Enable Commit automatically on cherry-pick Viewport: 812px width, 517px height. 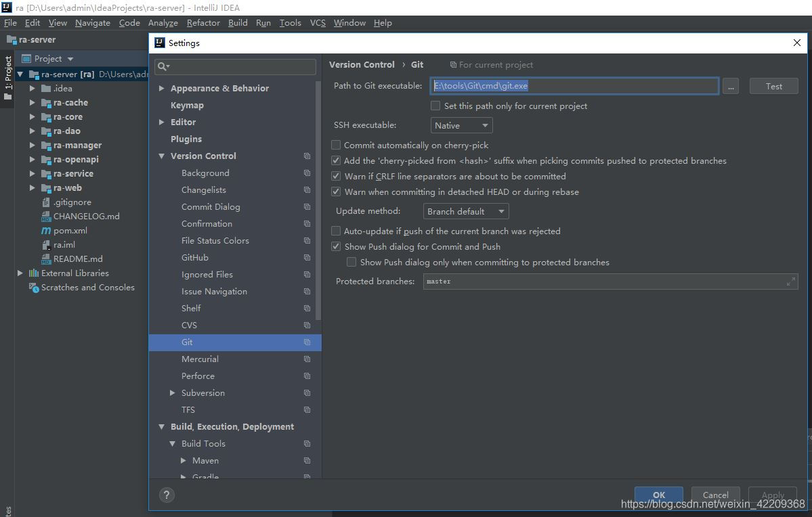click(336, 145)
